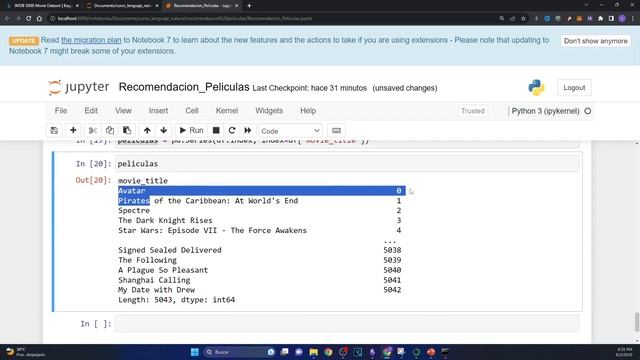Click the Trusted notebook indicator
Viewport: 640px width, 360px height.
click(473, 111)
